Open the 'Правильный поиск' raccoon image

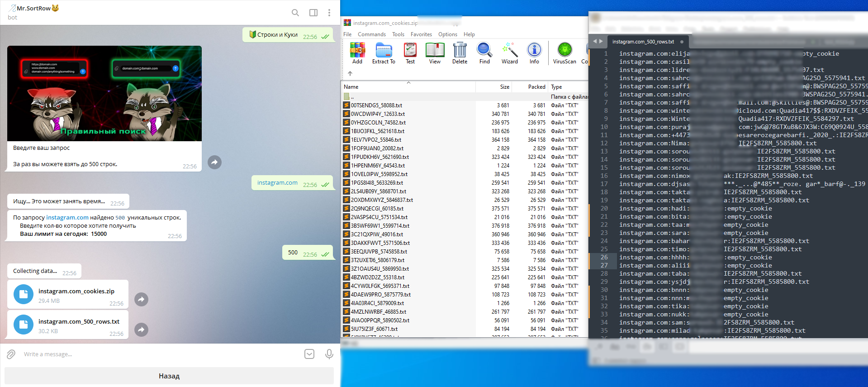[x=104, y=93]
